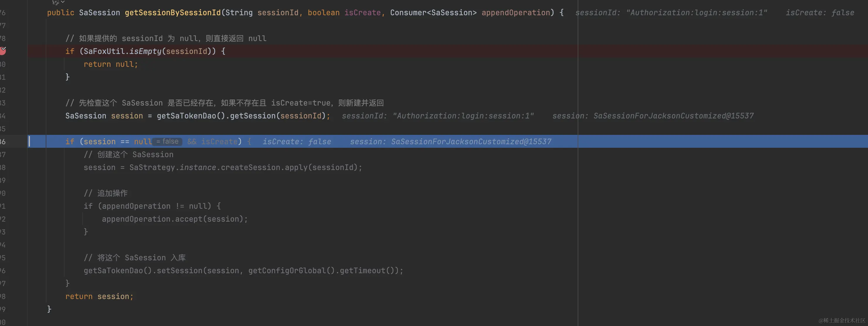The width and height of the screenshot is (868, 326).
Task: Open the dropdown chevron beside the AI icon
Action: click(63, 2)
